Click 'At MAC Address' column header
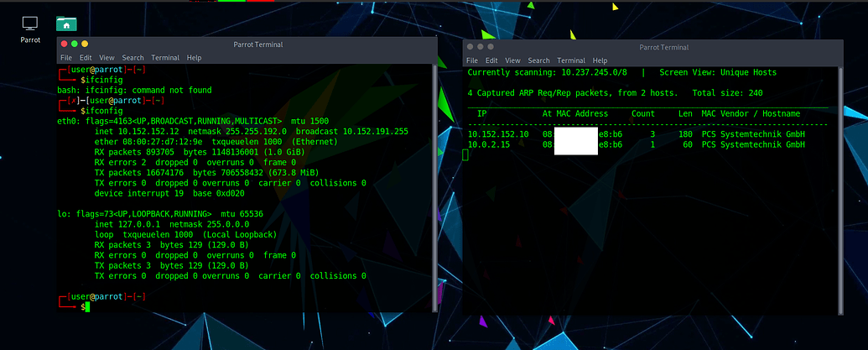 pyautogui.click(x=575, y=113)
